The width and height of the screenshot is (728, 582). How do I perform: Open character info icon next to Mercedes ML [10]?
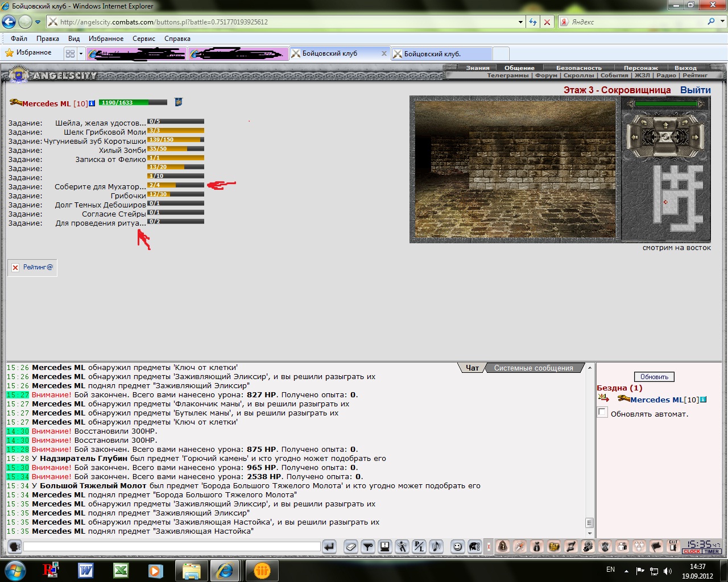[92, 103]
